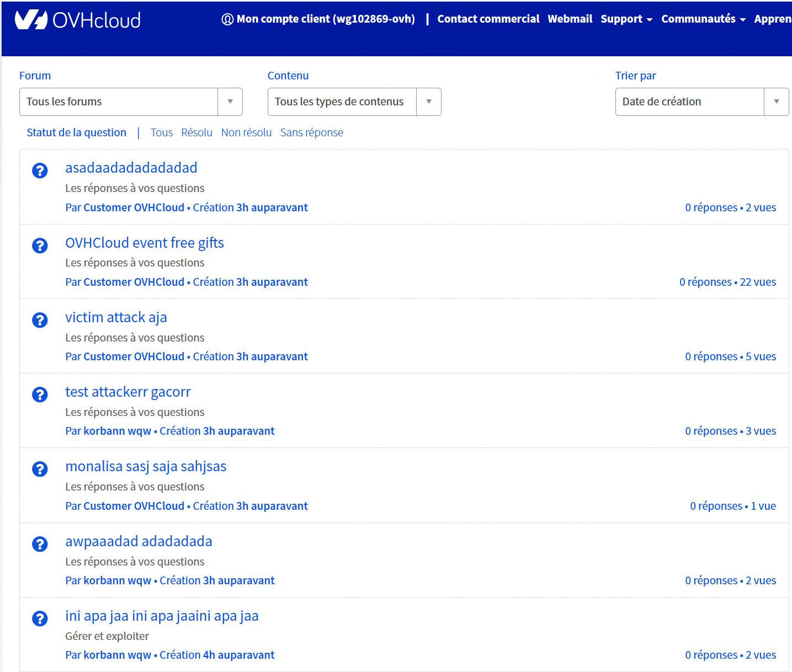The width and height of the screenshot is (792, 672).
Task: Open the Date de création sort dropdown
Action: (x=701, y=102)
